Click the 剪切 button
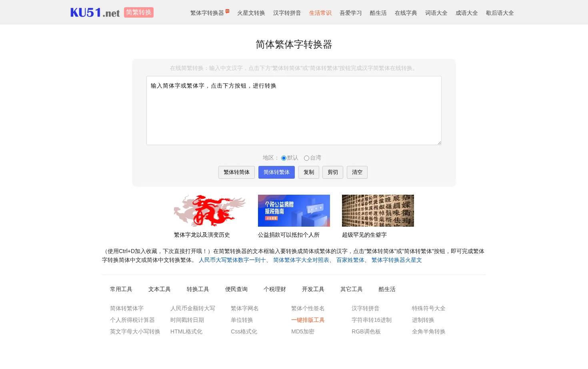 (333, 172)
